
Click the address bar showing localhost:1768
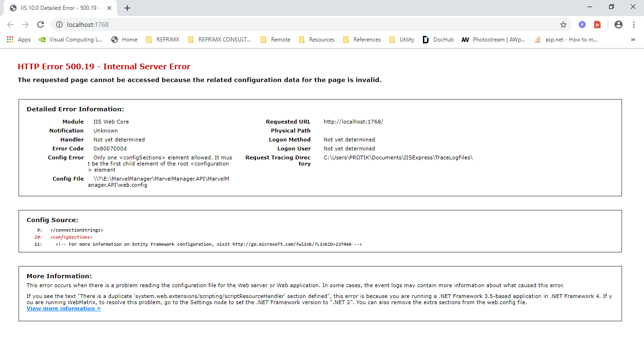tap(310, 25)
